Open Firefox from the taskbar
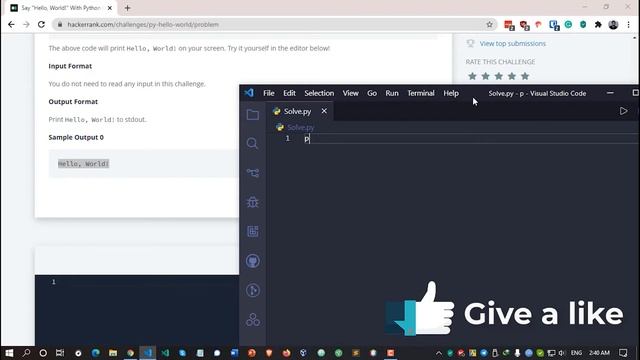 click(287, 353)
